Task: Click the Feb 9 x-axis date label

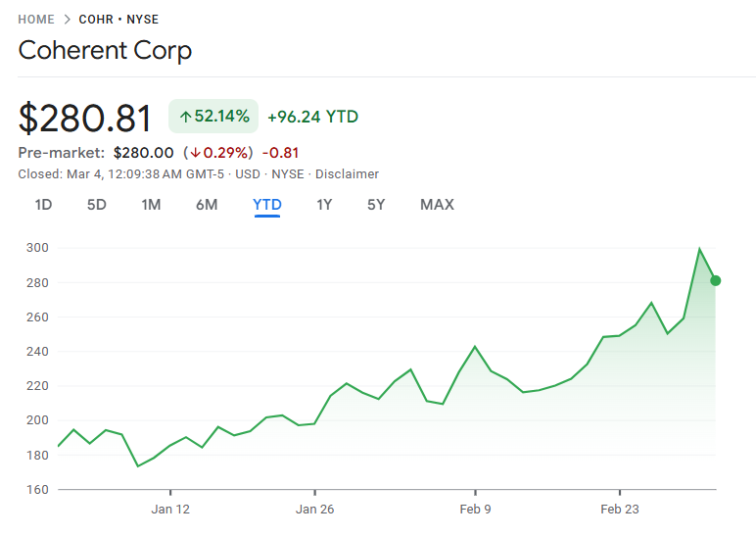Action: [x=475, y=509]
